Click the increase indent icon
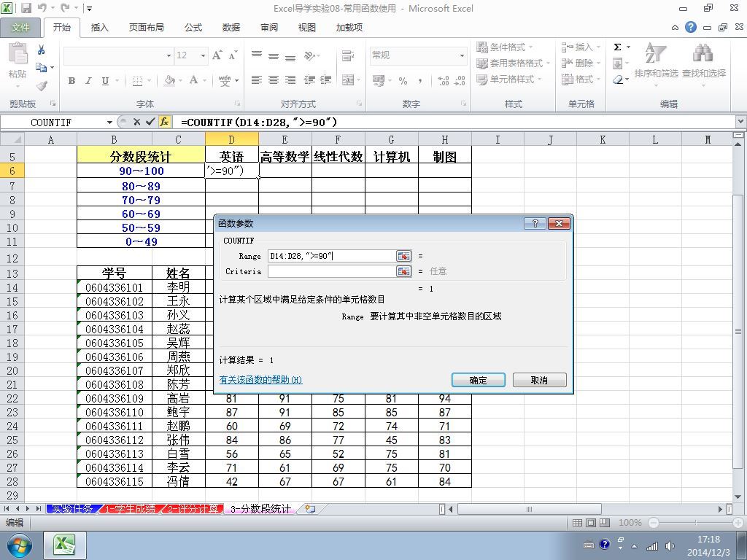The height and width of the screenshot is (560, 747). (326, 80)
